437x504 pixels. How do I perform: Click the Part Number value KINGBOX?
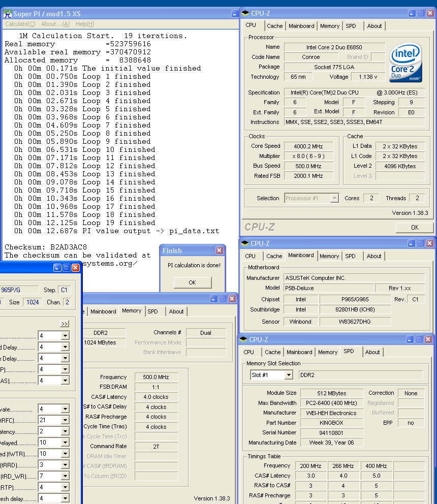[x=331, y=423]
